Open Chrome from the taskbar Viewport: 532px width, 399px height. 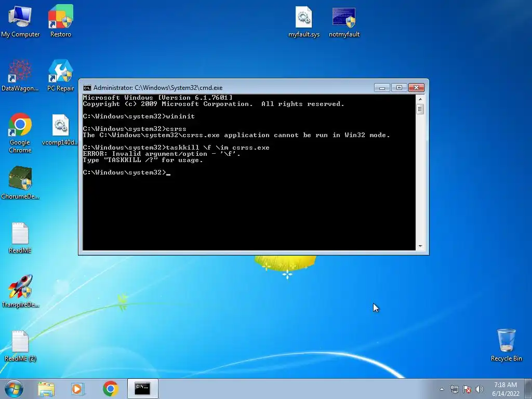click(110, 389)
